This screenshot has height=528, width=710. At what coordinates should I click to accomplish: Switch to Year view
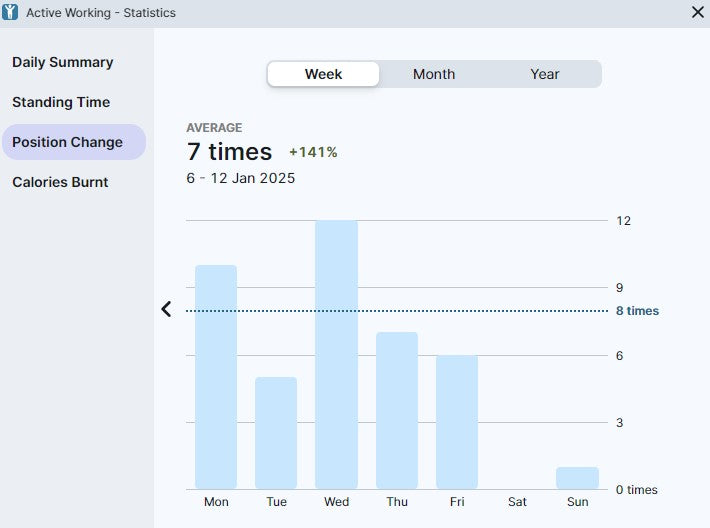[x=545, y=74]
